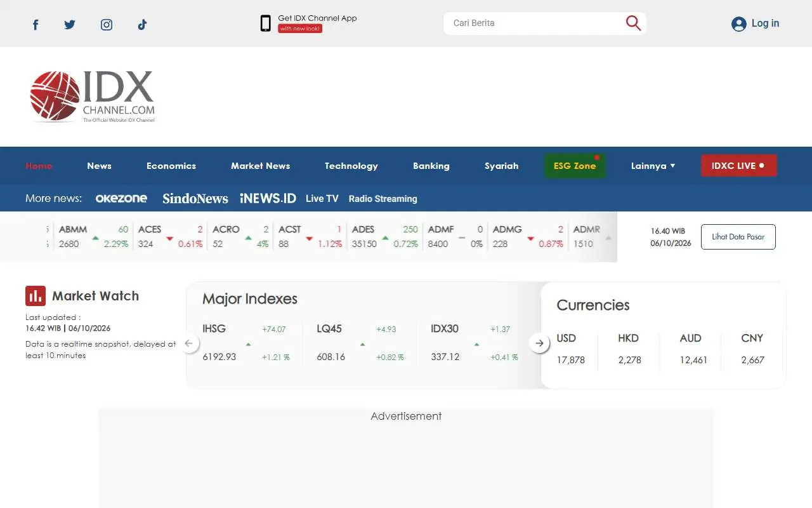Go to next major indexes
The height and width of the screenshot is (508, 812).
pyautogui.click(x=539, y=344)
